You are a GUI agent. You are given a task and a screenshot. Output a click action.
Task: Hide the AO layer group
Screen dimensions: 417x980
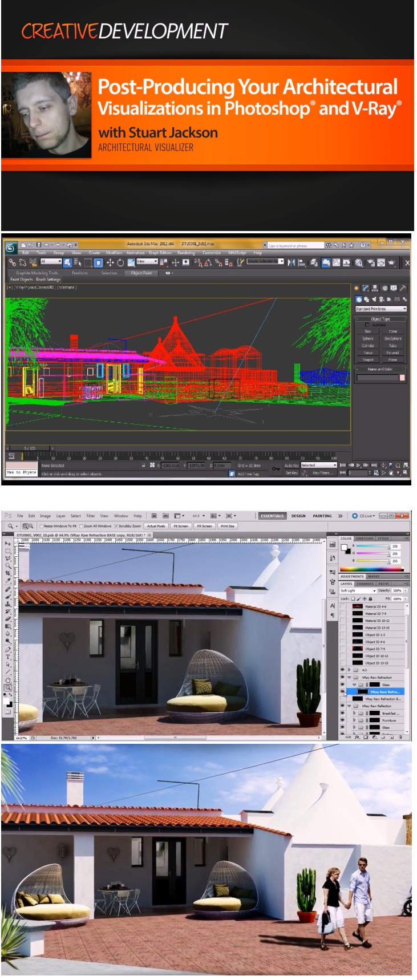click(342, 670)
